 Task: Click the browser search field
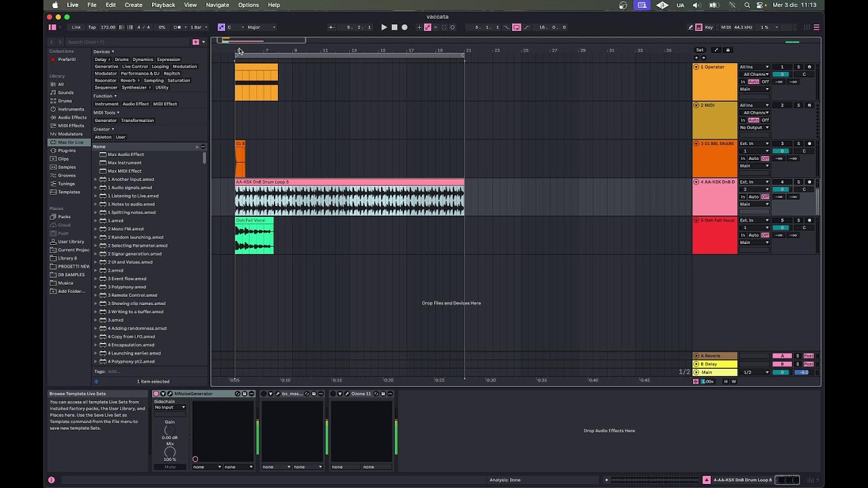pyautogui.click(x=129, y=42)
